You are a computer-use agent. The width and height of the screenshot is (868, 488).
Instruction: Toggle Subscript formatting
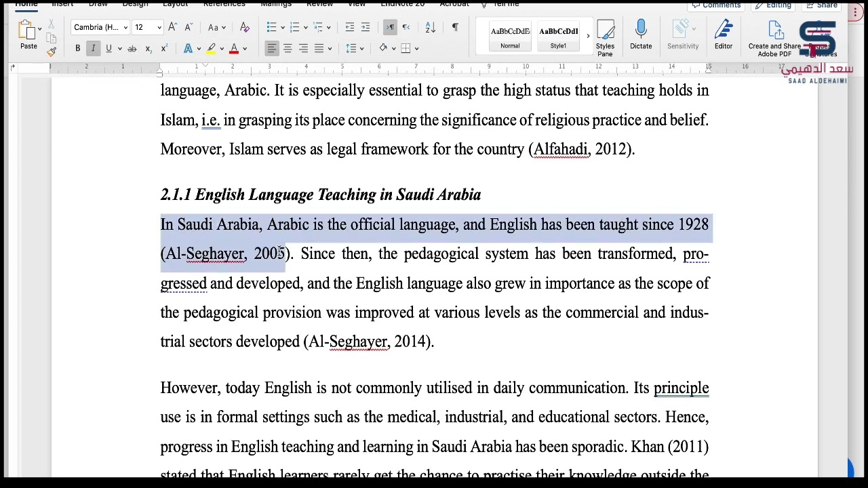[x=149, y=48]
